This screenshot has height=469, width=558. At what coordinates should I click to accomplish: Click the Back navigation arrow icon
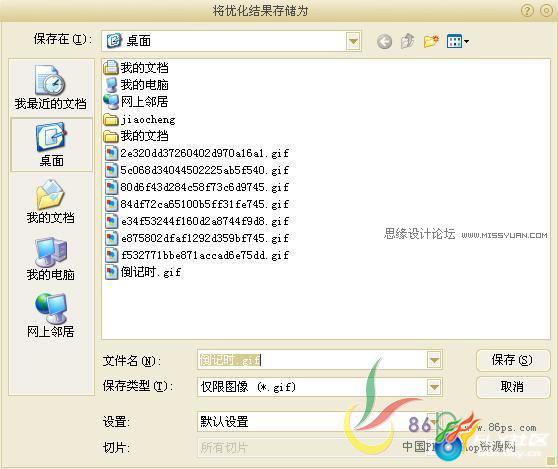pyautogui.click(x=384, y=42)
